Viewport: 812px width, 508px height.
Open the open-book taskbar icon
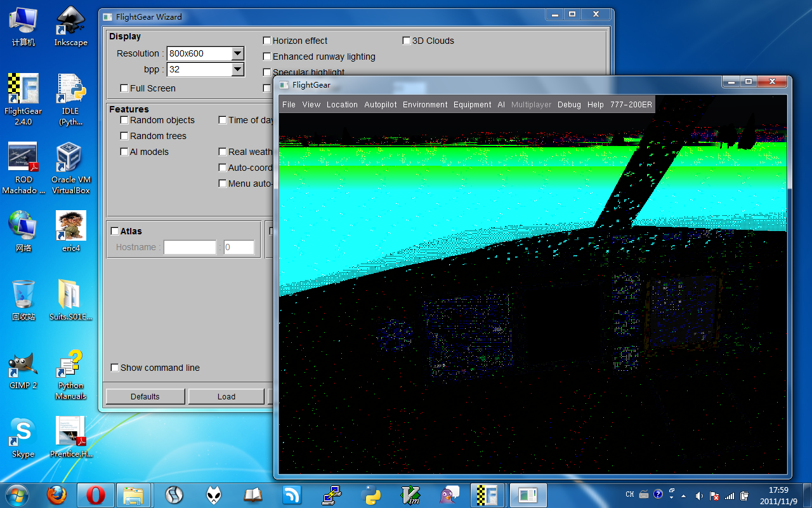pos(252,495)
